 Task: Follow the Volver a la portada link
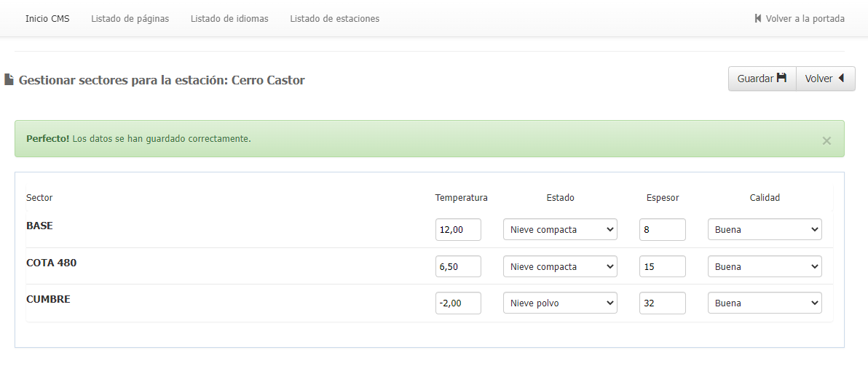click(x=800, y=19)
